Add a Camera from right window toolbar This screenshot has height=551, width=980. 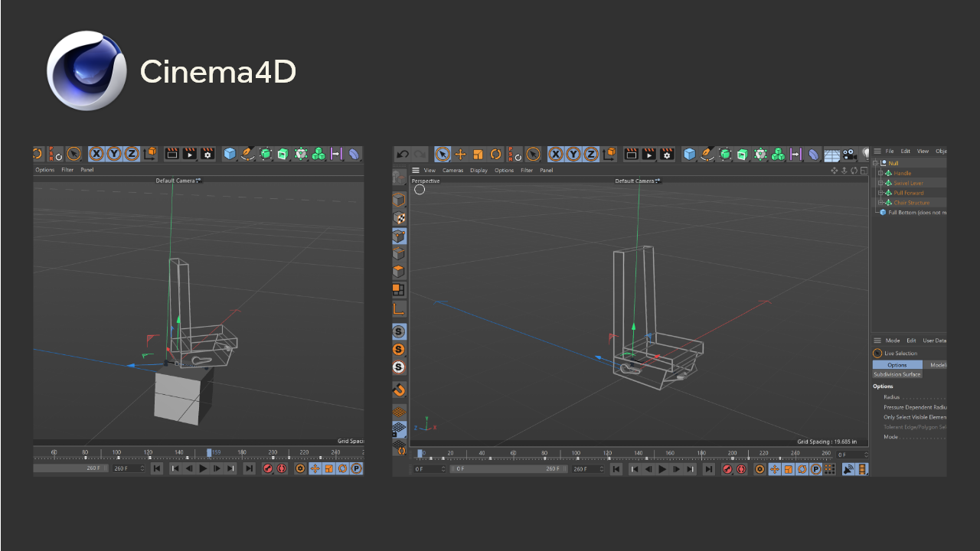(849, 155)
